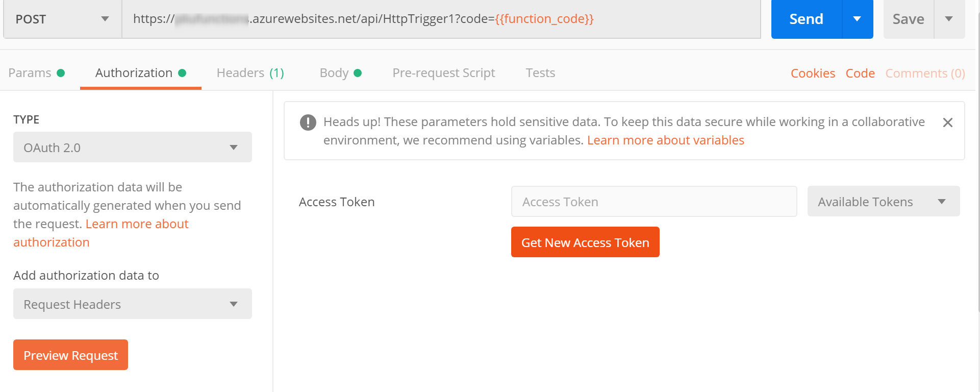Click the Preview Request button
Screen dimensions: 980x392
(70, 355)
